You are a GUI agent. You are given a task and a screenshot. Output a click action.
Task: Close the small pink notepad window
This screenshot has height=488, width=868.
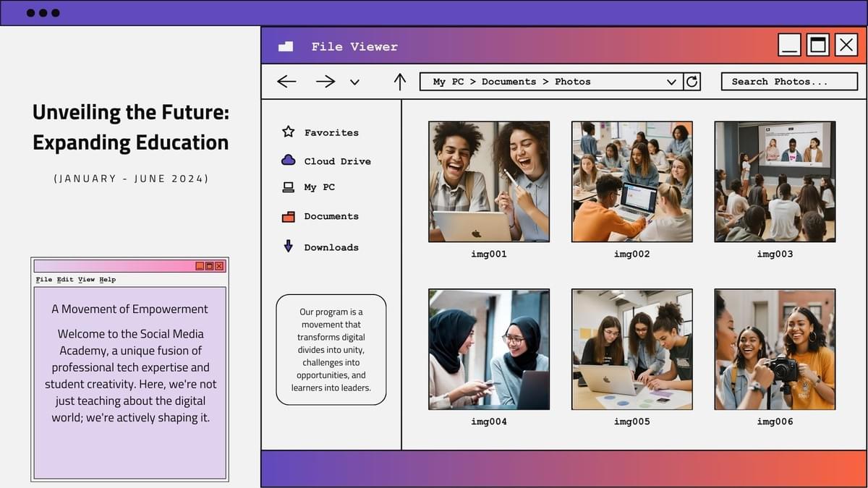tap(219, 266)
